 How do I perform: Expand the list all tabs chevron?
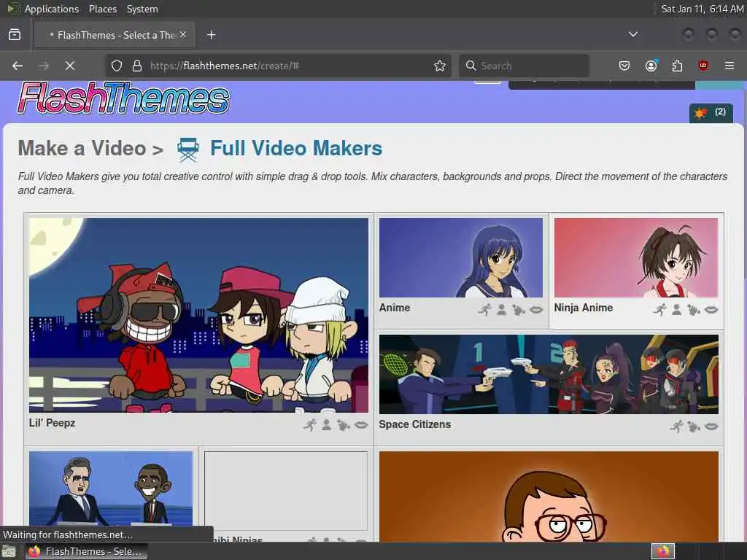pos(633,34)
